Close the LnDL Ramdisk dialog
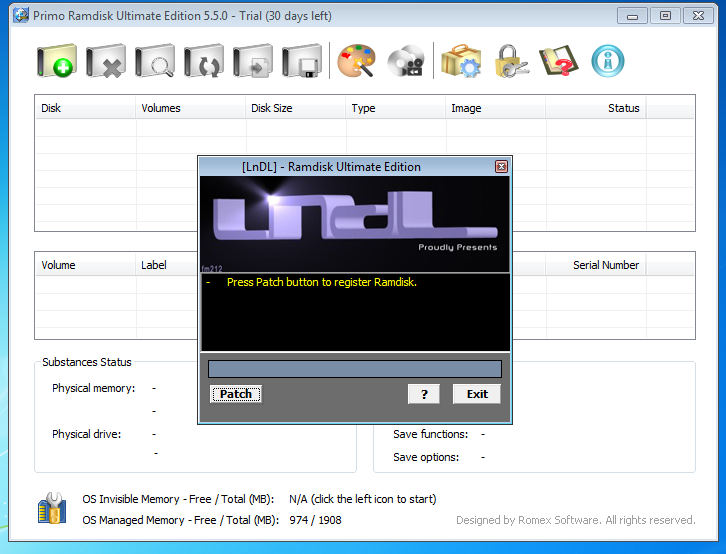Image resolution: width=726 pixels, height=554 pixels. coord(501,167)
